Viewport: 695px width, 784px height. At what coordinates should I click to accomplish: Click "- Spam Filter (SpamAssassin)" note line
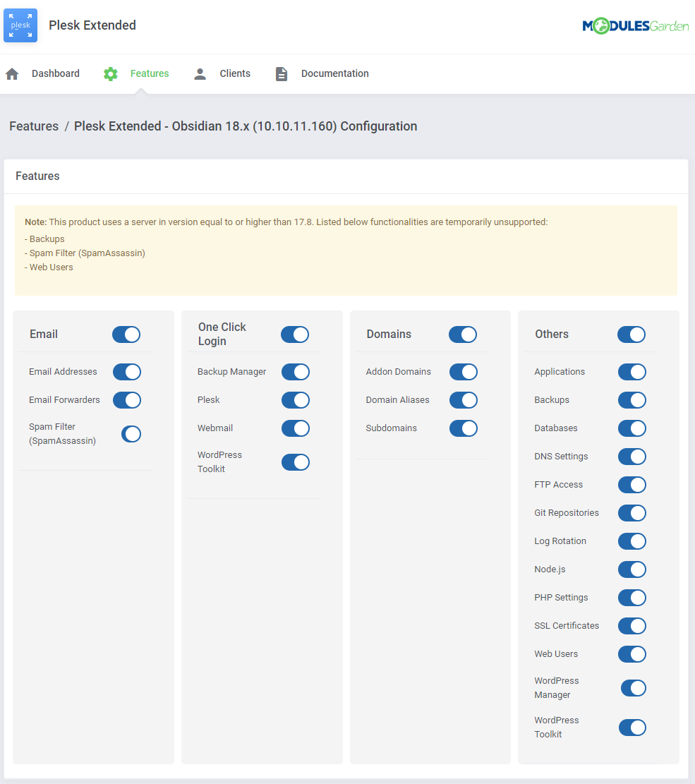[85, 253]
